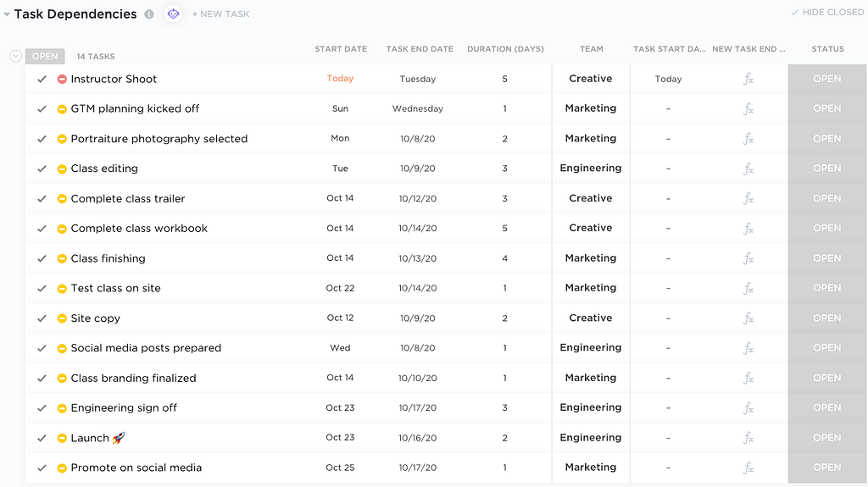Click the + New Task button

click(220, 14)
